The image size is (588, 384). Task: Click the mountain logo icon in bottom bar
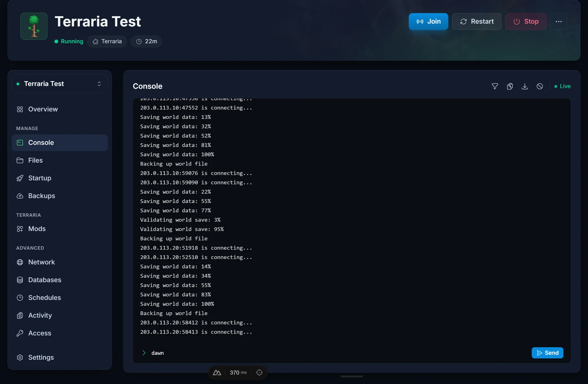[x=217, y=373]
